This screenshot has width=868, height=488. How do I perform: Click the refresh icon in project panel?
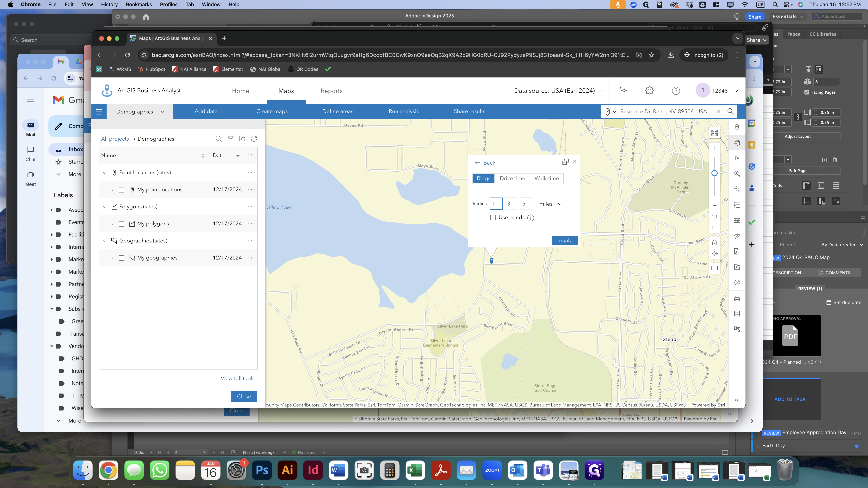pos(254,139)
